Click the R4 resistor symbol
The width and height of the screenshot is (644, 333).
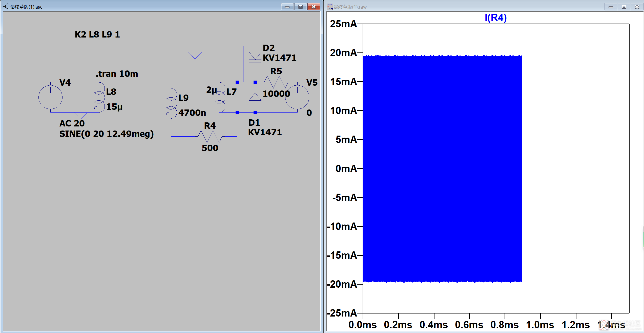(x=210, y=137)
